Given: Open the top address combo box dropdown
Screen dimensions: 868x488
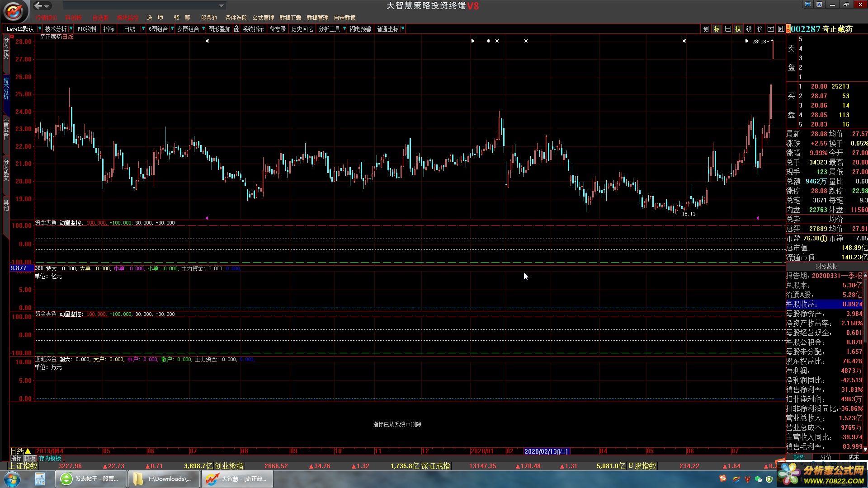Looking at the screenshot, I should point(221,6).
